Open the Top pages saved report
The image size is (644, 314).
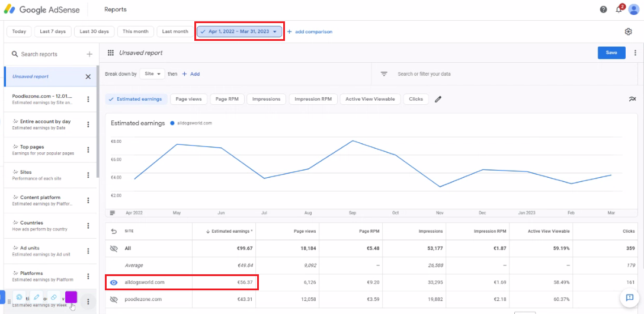[x=44, y=150]
